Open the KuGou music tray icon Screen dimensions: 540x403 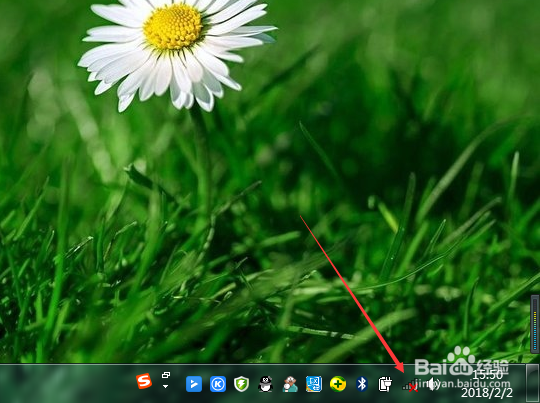click(218, 384)
